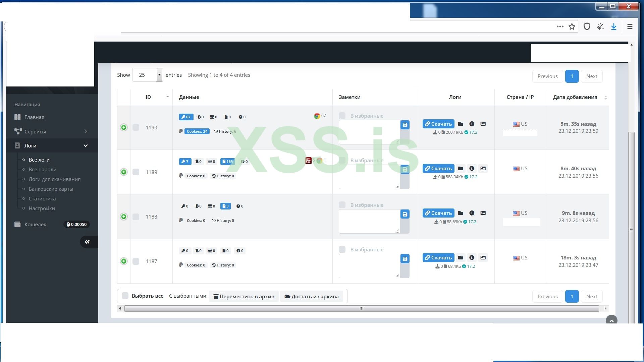Collapse the sidebar with the double-chevron button

[x=87, y=242]
